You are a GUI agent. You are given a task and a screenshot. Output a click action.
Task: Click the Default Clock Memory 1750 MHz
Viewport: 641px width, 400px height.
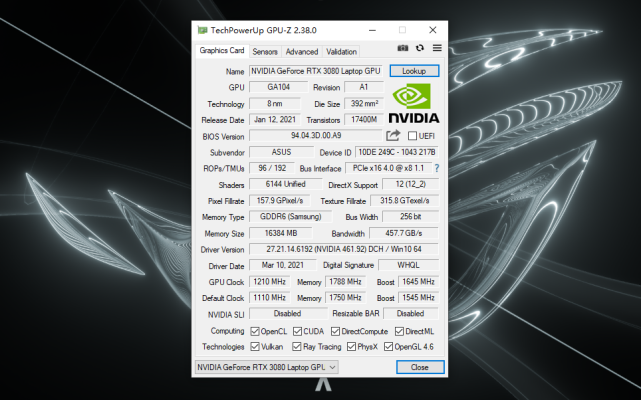[345, 297]
